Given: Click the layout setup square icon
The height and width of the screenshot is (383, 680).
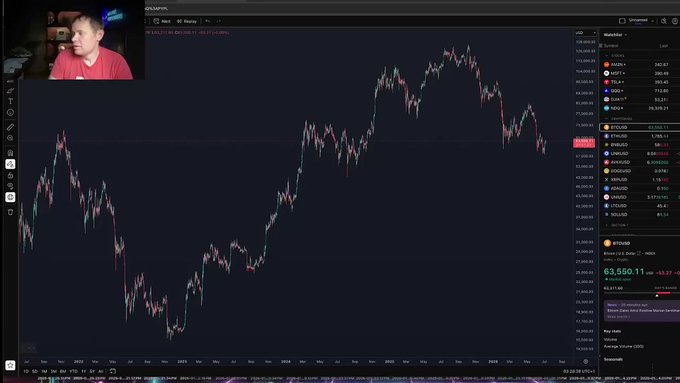Looking at the screenshot, I should [x=622, y=21].
